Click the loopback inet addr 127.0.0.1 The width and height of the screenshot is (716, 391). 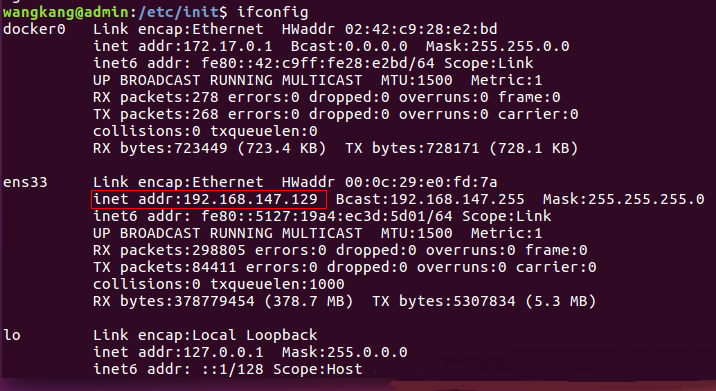[x=179, y=352]
